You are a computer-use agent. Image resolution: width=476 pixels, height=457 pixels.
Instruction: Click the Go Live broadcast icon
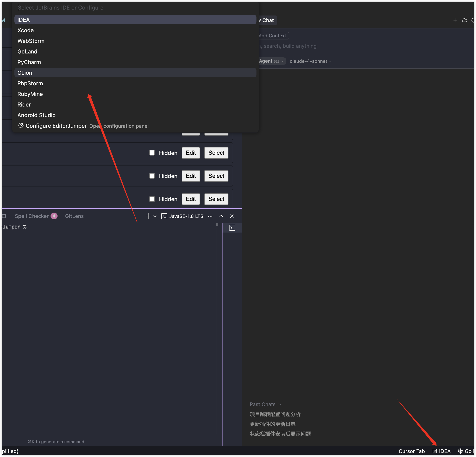(460, 451)
